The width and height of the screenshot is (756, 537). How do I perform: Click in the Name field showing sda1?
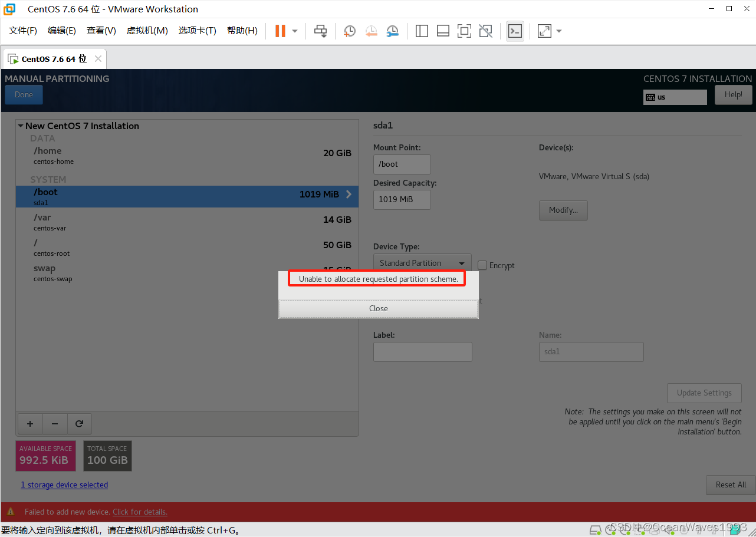(591, 352)
